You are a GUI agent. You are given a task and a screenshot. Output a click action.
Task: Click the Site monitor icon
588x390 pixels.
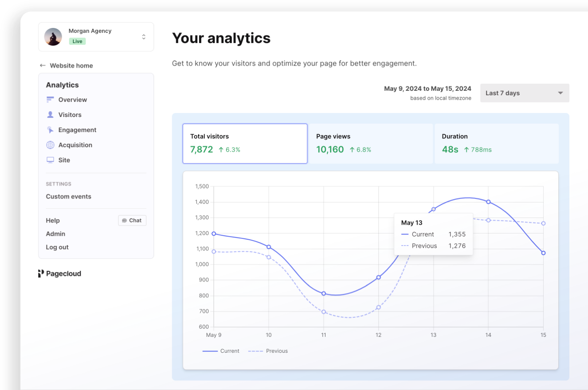coord(50,160)
